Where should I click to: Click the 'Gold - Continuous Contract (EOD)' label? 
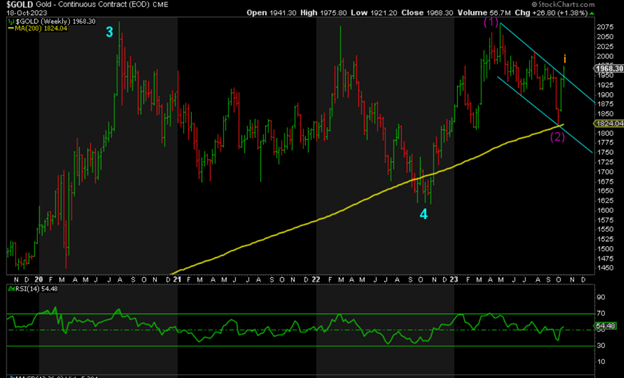tap(92, 5)
